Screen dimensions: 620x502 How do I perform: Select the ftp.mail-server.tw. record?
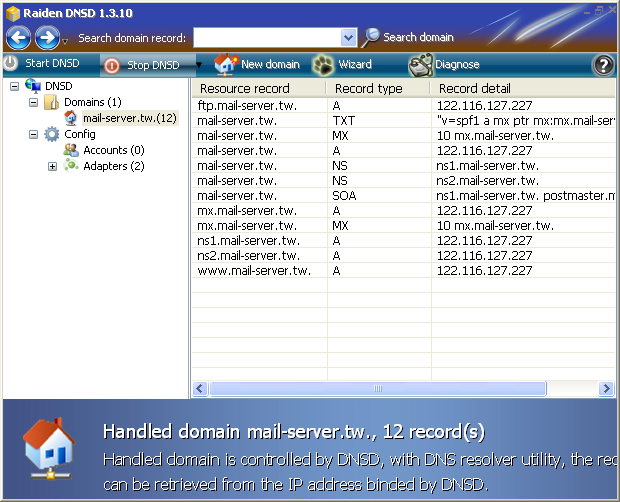(247, 106)
